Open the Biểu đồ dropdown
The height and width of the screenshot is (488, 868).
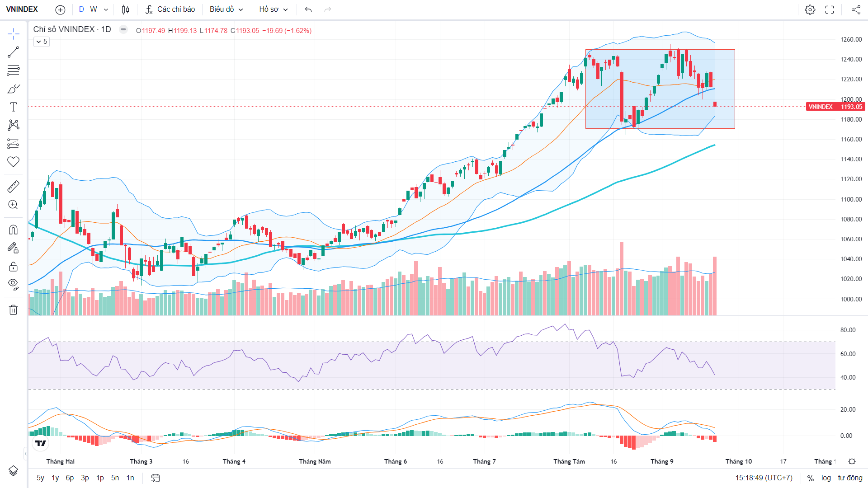click(x=226, y=9)
